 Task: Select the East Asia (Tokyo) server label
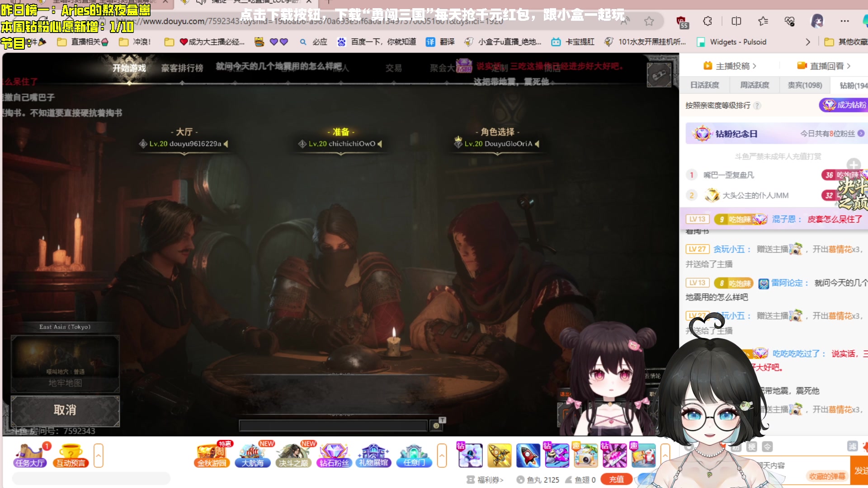pos(65,327)
